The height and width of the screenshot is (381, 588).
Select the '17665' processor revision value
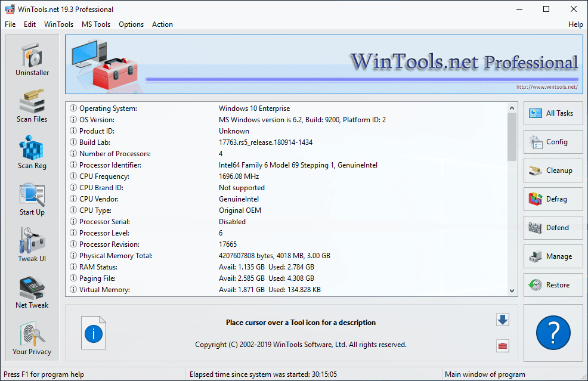228,244
